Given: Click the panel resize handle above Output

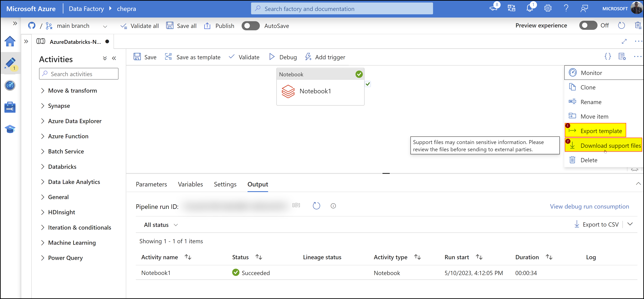Looking at the screenshot, I should [386, 173].
